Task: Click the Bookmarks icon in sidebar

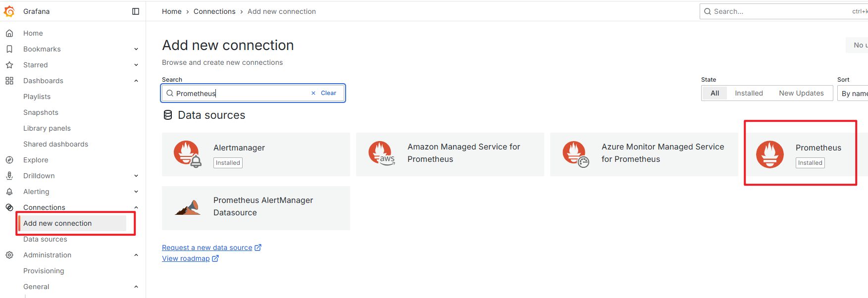Action: pos(9,49)
